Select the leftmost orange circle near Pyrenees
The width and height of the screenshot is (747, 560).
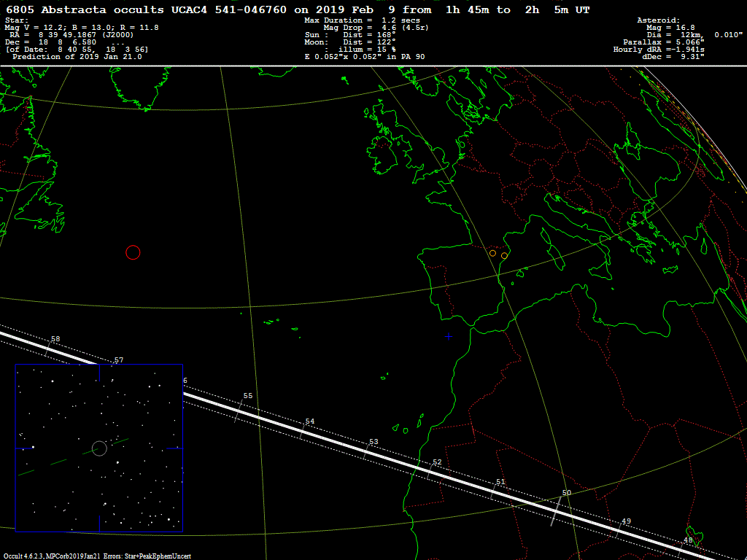click(492, 253)
